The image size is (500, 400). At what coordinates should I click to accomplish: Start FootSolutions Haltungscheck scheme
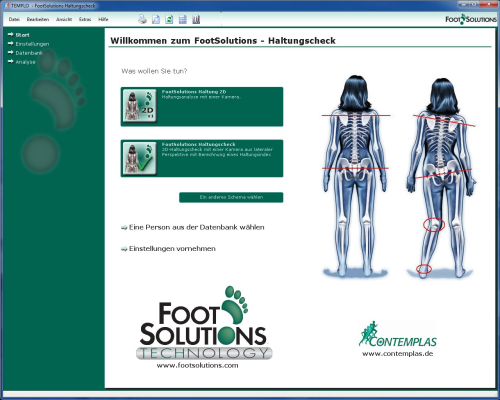point(202,158)
